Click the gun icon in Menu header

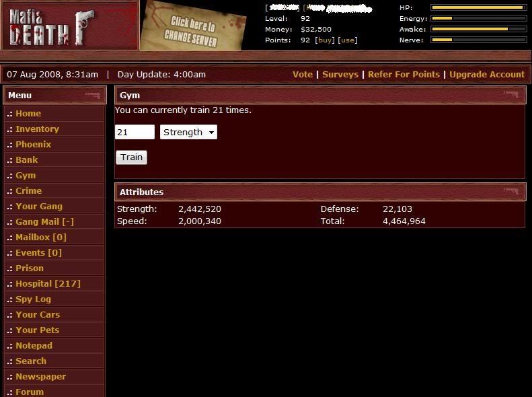point(93,96)
